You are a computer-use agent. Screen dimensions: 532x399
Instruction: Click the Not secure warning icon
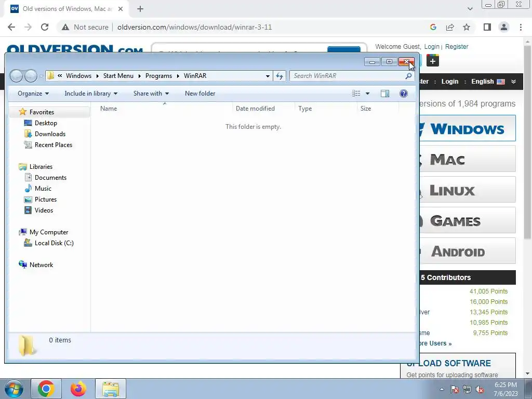coord(65,27)
